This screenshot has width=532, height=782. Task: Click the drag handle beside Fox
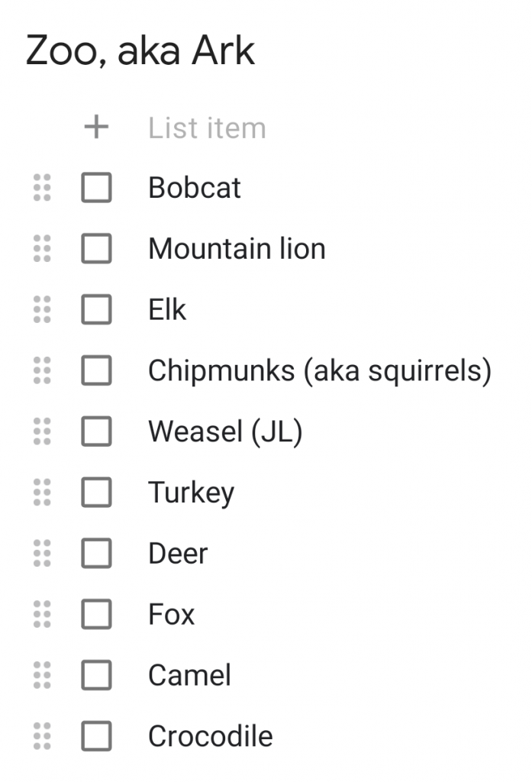43,615
